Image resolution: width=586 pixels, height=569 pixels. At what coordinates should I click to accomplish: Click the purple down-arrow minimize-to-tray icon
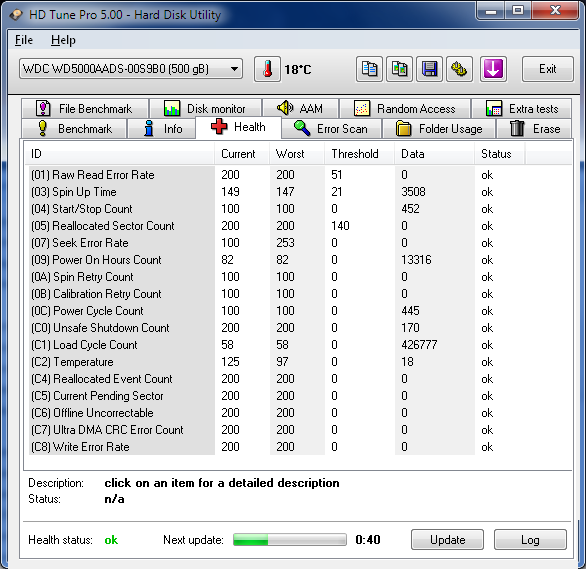pos(493,69)
